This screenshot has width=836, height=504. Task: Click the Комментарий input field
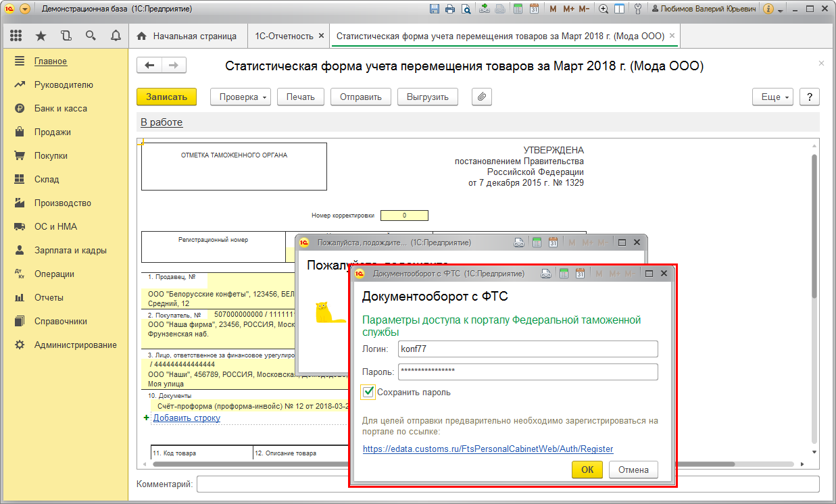coord(508,484)
